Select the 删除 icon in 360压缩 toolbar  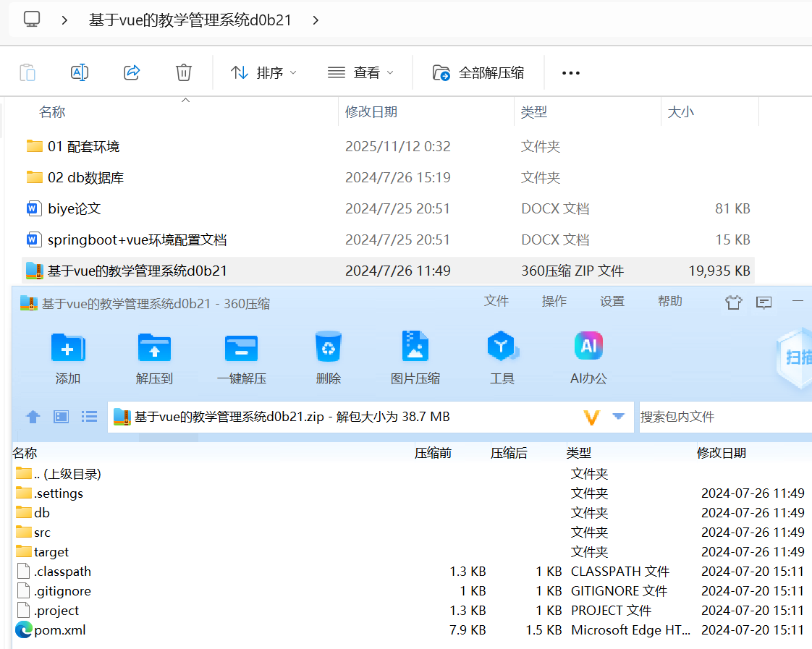click(x=328, y=355)
